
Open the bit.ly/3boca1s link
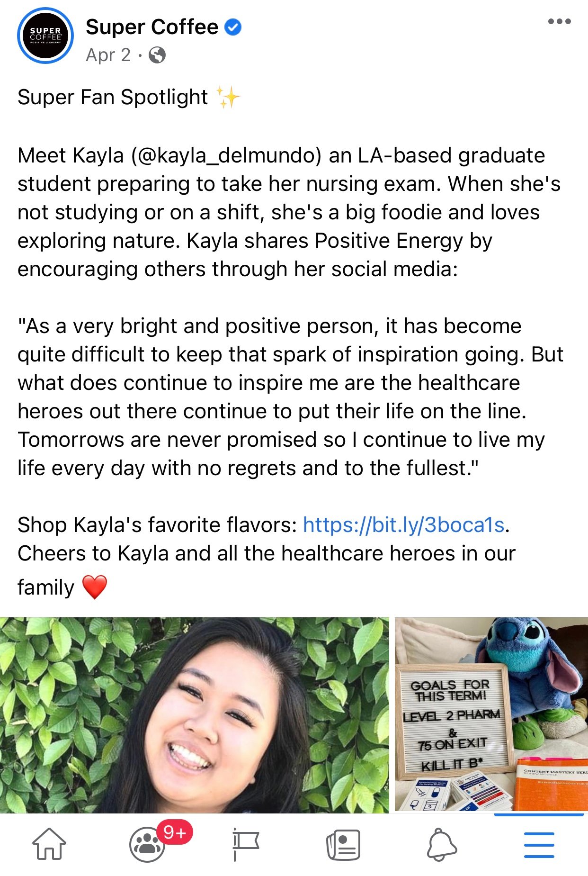click(x=404, y=525)
